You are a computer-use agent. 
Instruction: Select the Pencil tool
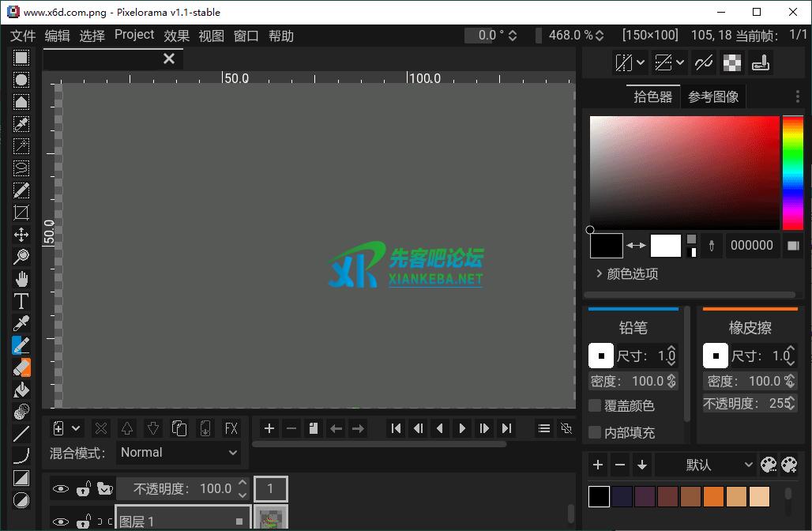tap(21, 345)
